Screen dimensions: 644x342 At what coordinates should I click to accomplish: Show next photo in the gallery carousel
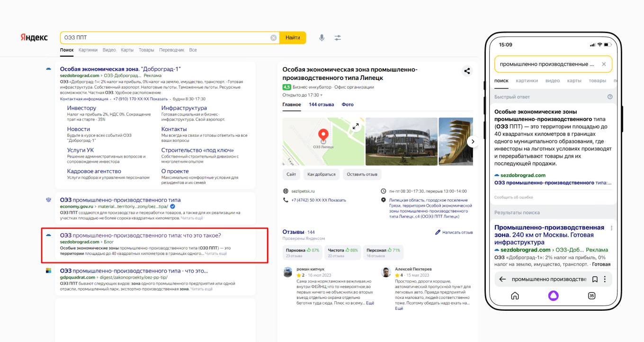pos(472,141)
